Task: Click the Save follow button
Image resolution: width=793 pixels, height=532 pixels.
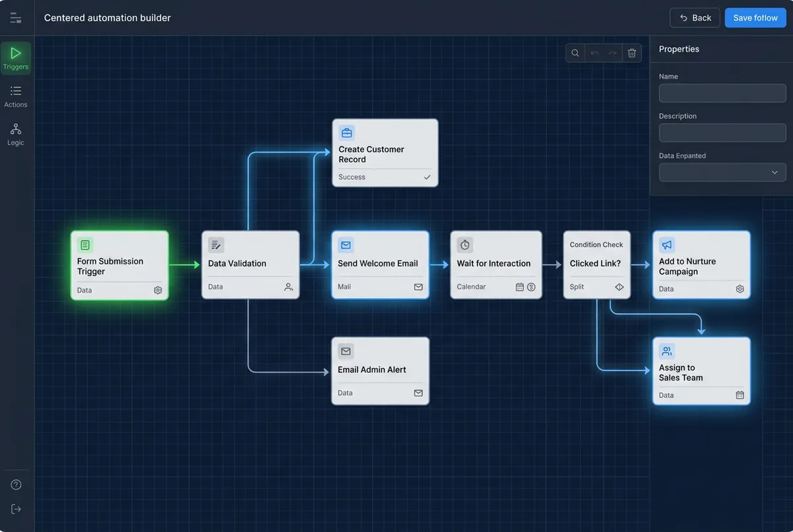Action: point(755,18)
